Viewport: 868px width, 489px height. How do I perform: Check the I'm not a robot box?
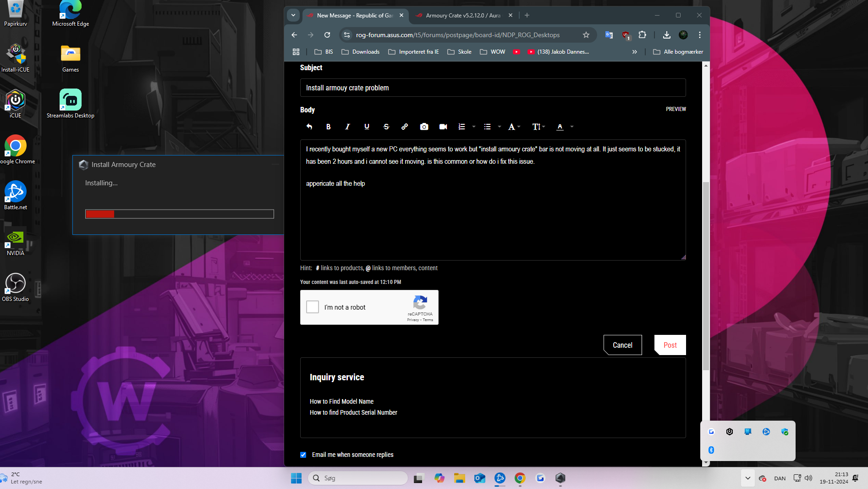[x=313, y=307]
